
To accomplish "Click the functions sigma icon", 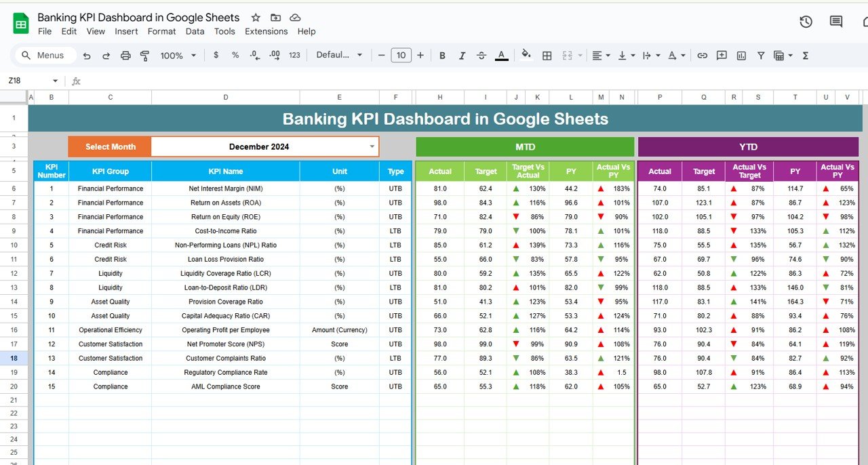I will tap(806, 56).
